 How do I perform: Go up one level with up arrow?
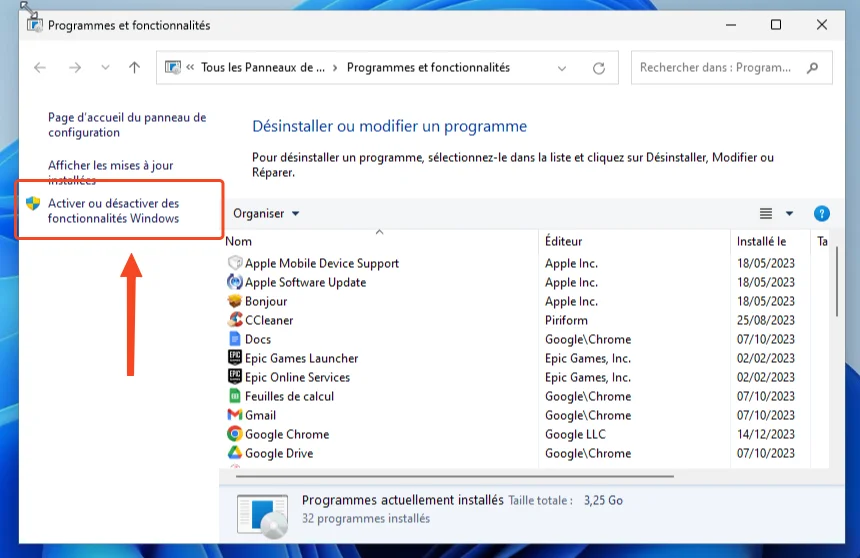tap(134, 67)
